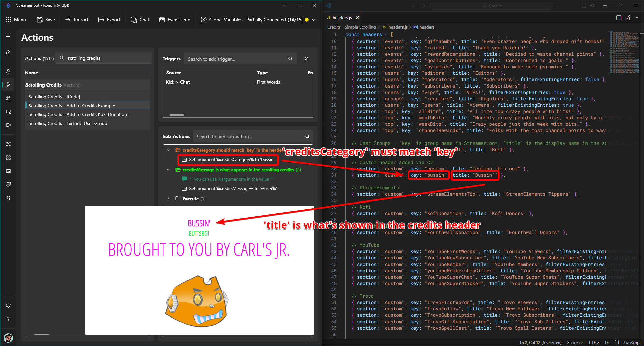Click the triggers info circle icon
The width and height of the screenshot is (644, 346).
click(307, 59)
